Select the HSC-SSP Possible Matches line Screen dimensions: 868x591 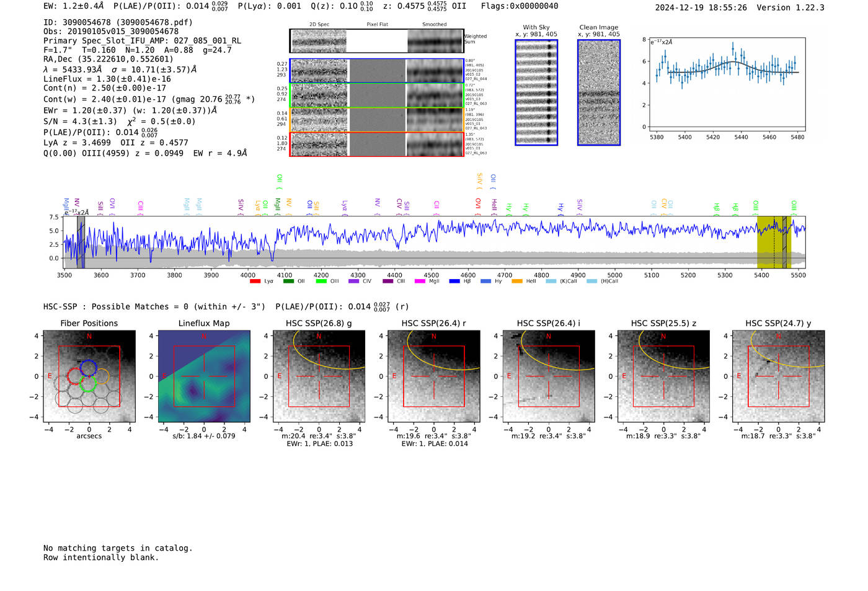pyautogui.click(x=226, y=306)
